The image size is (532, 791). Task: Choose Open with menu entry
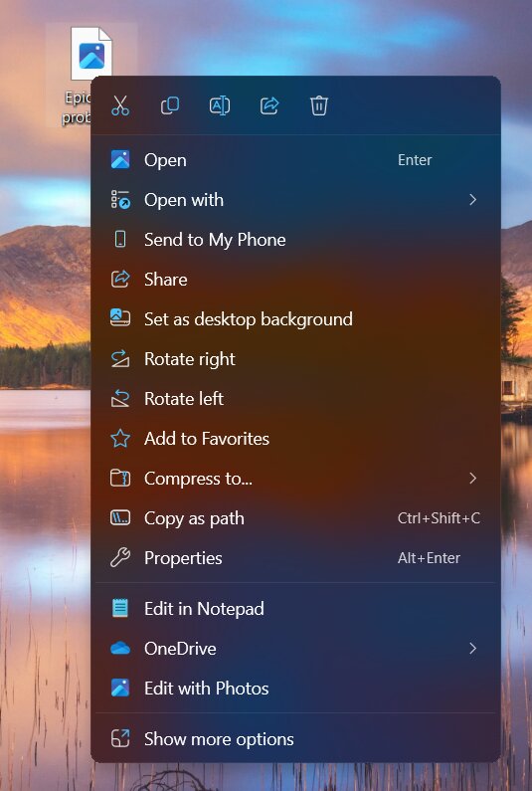[295, 200]
